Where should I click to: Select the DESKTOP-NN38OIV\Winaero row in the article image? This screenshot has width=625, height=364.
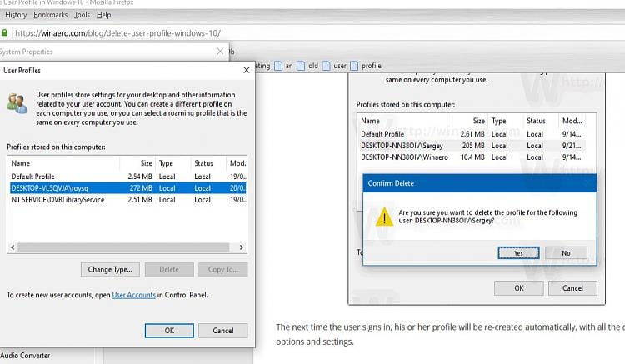coord(472,157)
